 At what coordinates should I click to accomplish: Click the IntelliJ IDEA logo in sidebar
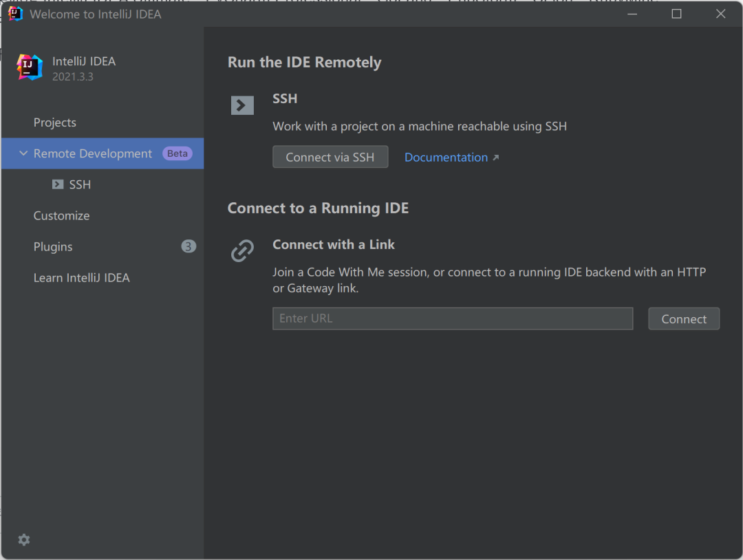(30, 67)
